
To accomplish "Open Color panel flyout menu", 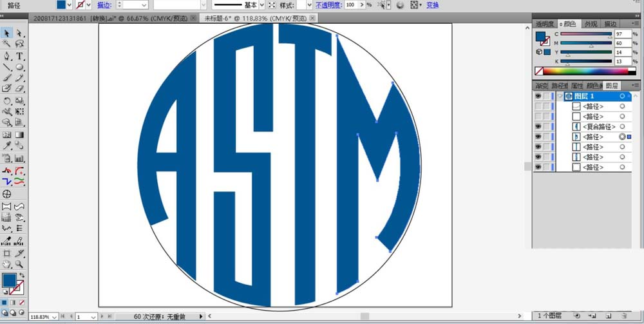I will coord(637,24).
